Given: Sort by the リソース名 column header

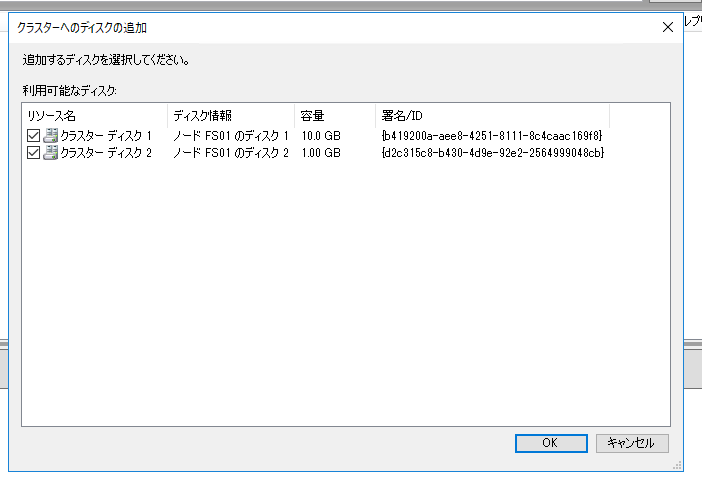Looking at the screenshot, I should coord(94,116).
